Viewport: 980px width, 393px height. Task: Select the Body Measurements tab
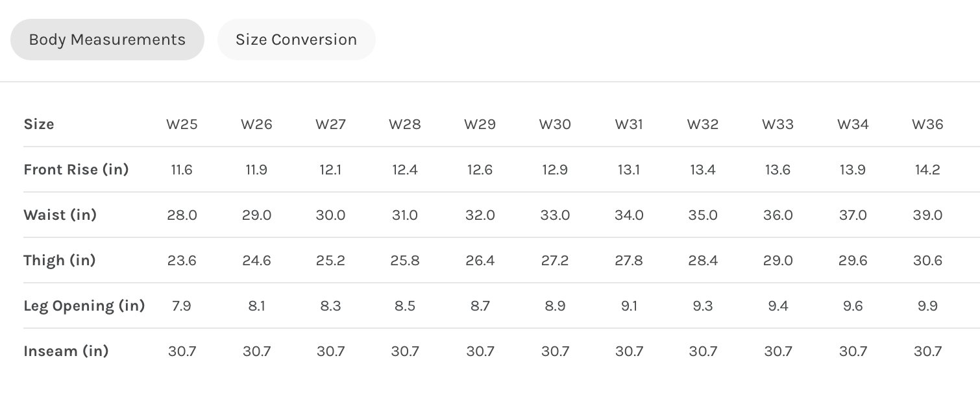(107, 40)
